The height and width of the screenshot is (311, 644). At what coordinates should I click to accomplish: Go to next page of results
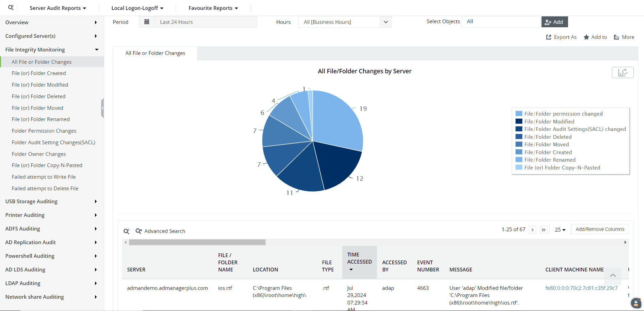click(x=533, y=230)
